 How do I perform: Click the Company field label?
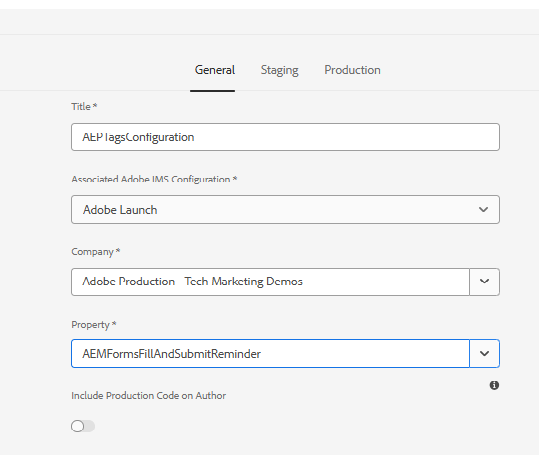(96, 252)
